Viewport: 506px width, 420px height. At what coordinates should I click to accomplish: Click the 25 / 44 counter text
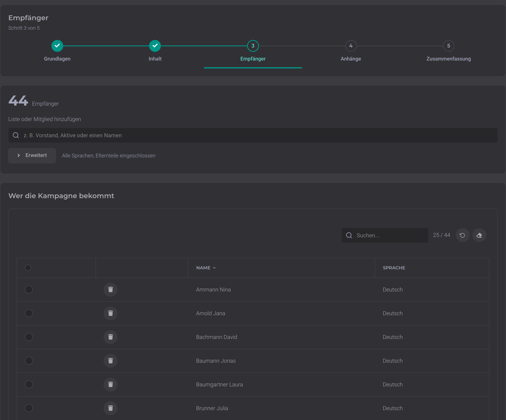click(441, 235)
